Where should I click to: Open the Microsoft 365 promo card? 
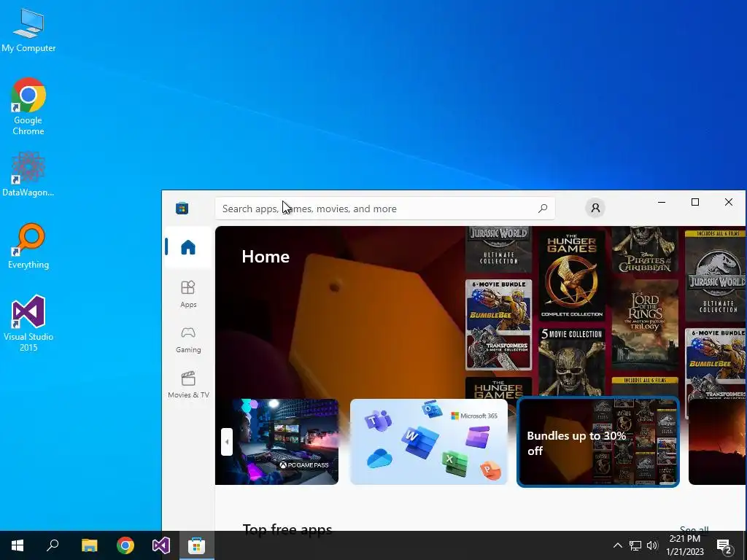pyautogui.click(x=429, y=441)
